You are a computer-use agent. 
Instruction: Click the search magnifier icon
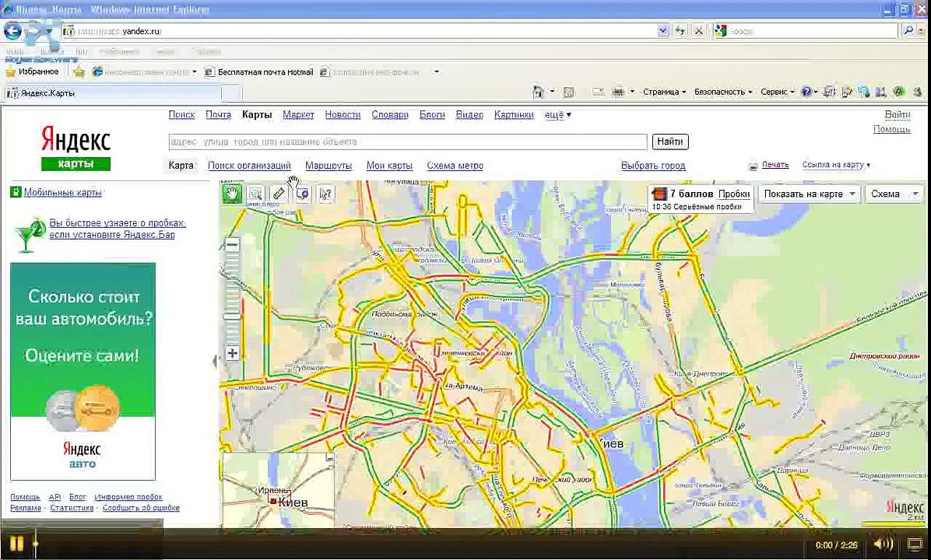(908, 31)
